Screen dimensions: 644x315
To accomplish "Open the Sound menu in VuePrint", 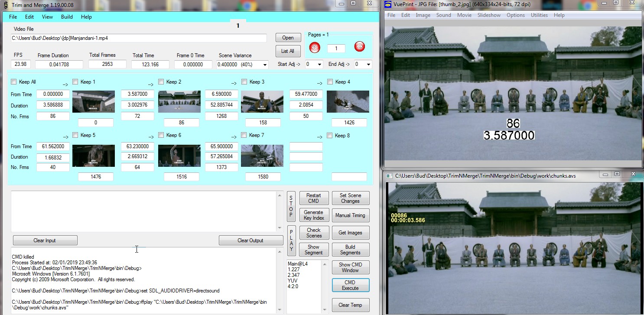I will 444,15.
